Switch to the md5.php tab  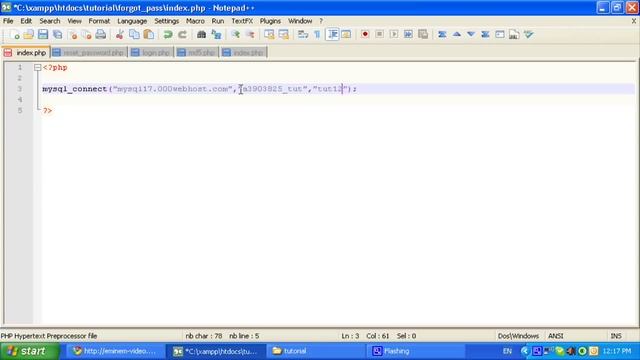(197, 53)
